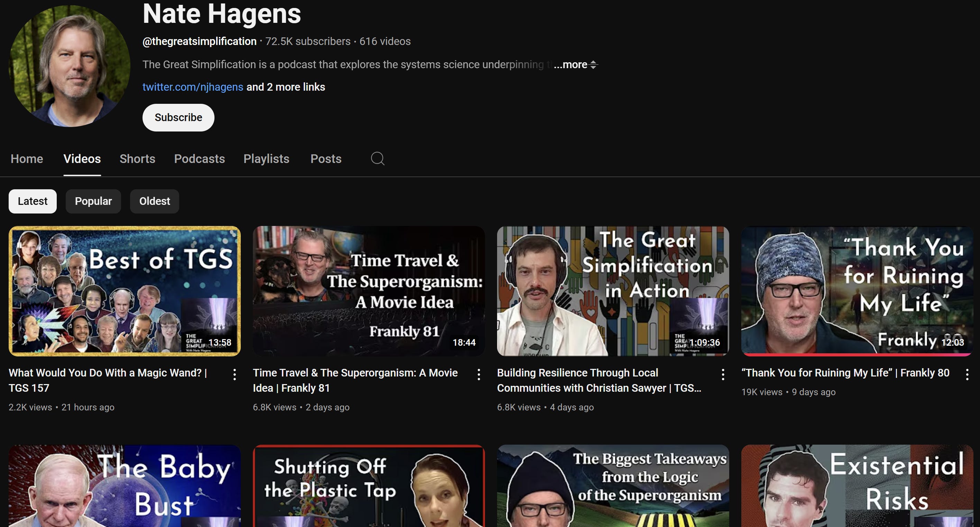Open the Posts tab
This screenshot has width=980, height=527.
click(x=326, y=159)
